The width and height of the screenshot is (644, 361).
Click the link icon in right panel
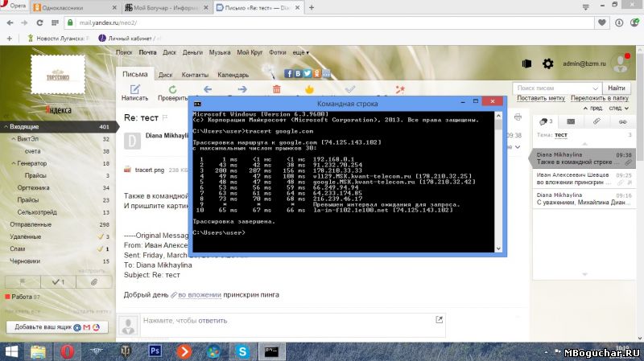click(x=622, y=122)
